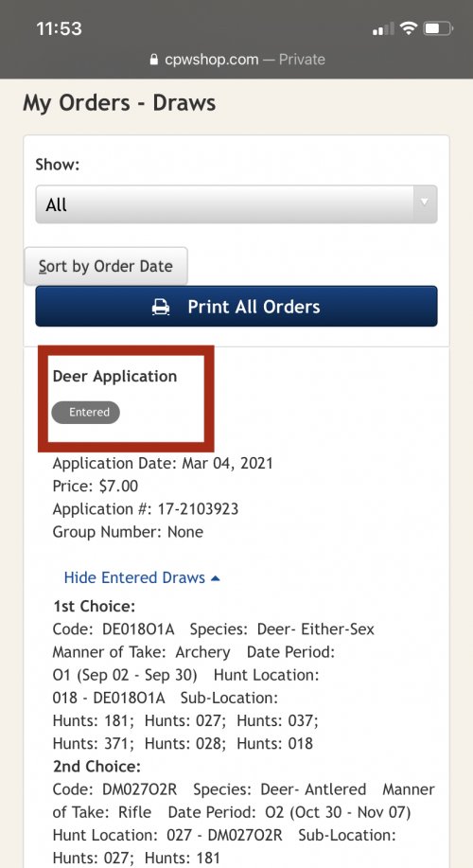
Task: Tap the battery indicator icon
Action: (438, 28)
